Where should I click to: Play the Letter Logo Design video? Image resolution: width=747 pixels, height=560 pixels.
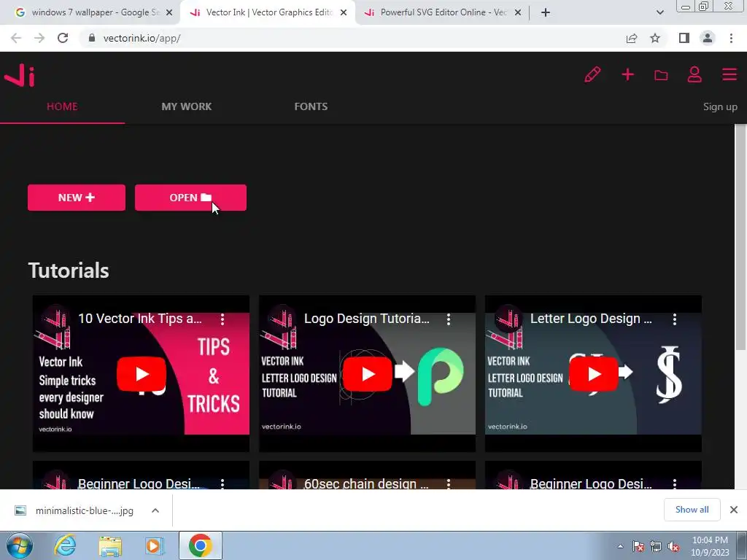(594, 374)
